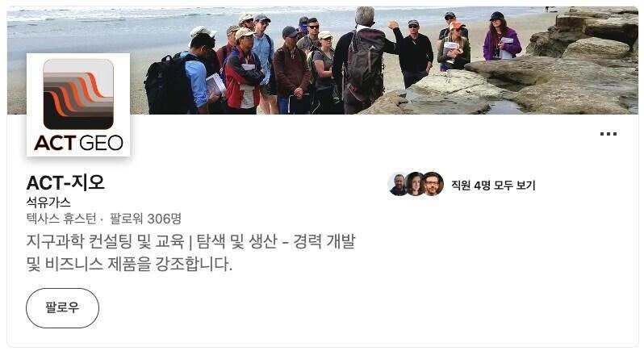Screen dimensions: 644x359
Task: Click the wavy layered graphic in the logo
Action: pos(78,94)
